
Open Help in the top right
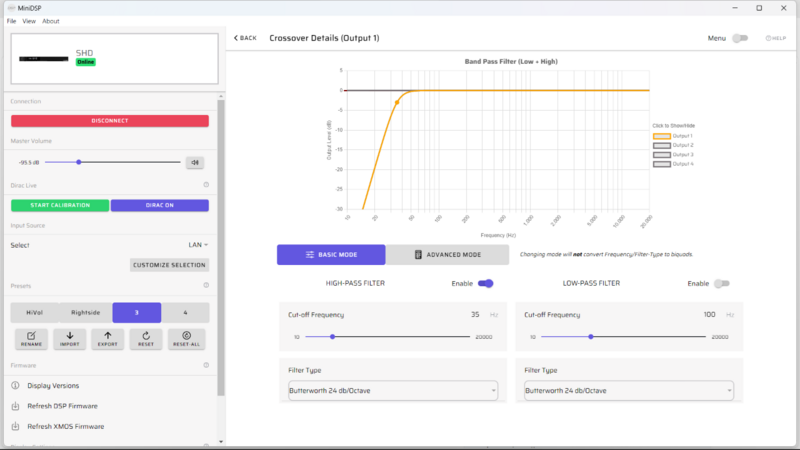[x=775, y=38]
